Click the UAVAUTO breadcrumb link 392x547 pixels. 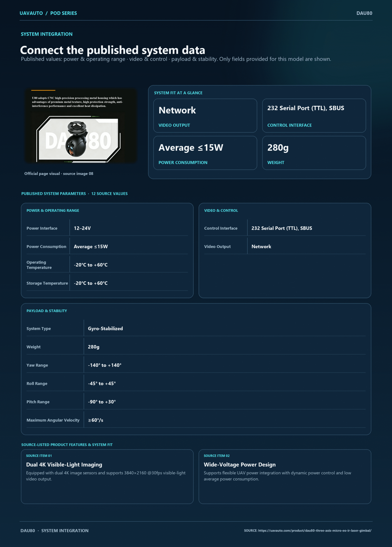click(x=31, y=13)
